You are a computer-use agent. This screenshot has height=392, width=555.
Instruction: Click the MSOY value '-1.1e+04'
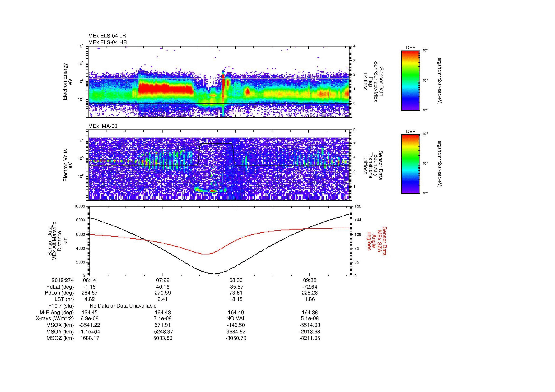pyautogui.click(x=89, y=332)
